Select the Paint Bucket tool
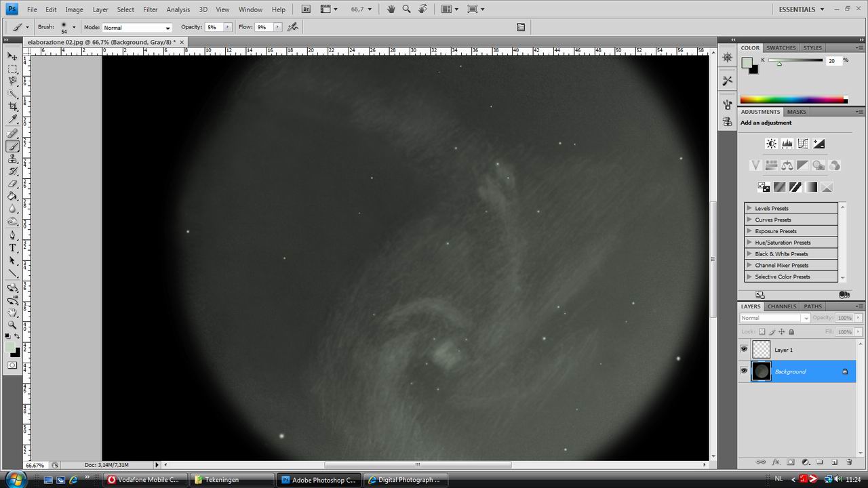The image size is (868, 488). 12,197
